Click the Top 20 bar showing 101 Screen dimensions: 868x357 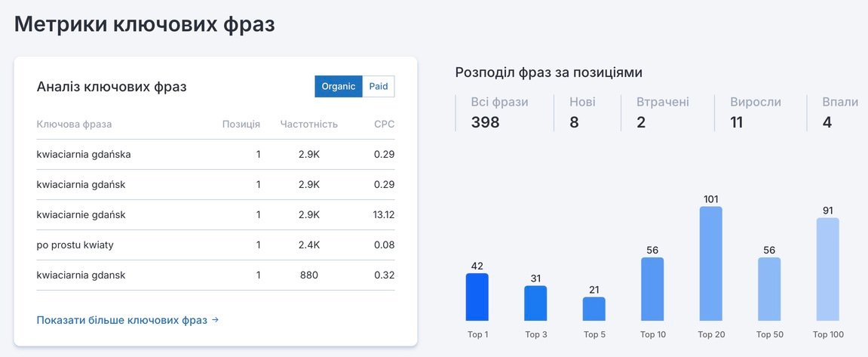(x=711, y=264)
